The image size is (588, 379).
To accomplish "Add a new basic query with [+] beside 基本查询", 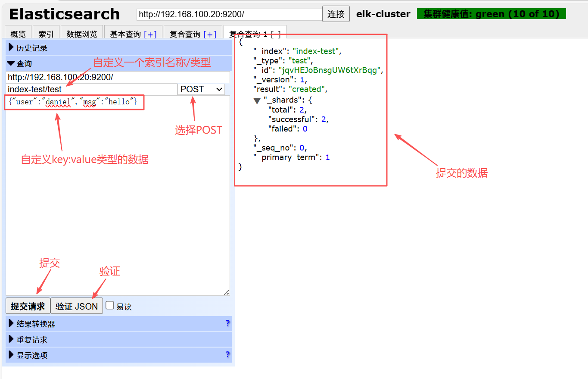I will 150,34.
